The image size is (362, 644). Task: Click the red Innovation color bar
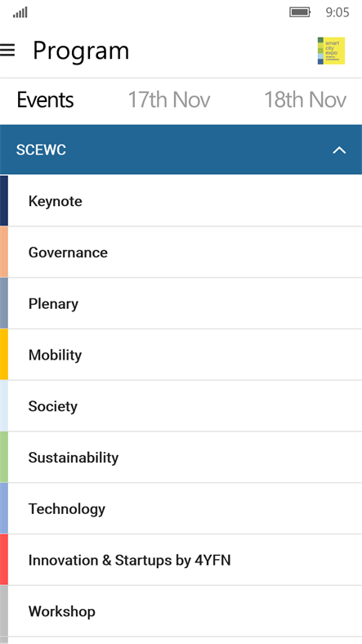(4, 560)
